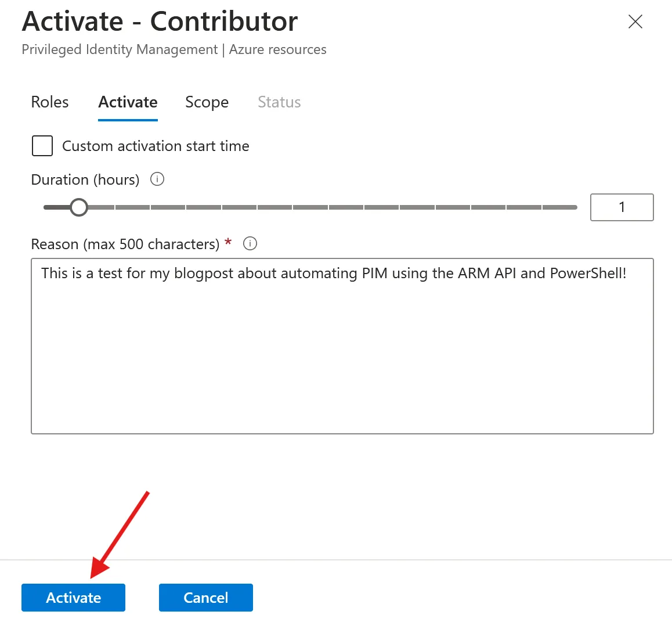The height and width of the screenshot is (622, 672).
Task: Click the 'Reason (max 500 characters)' label
Action: coord(125,245)
